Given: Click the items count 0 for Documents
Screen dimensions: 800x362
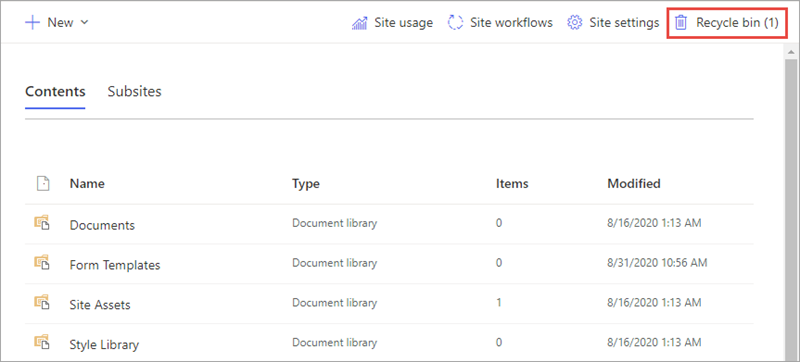Looking at the screenshot, I should coord(499,223).
